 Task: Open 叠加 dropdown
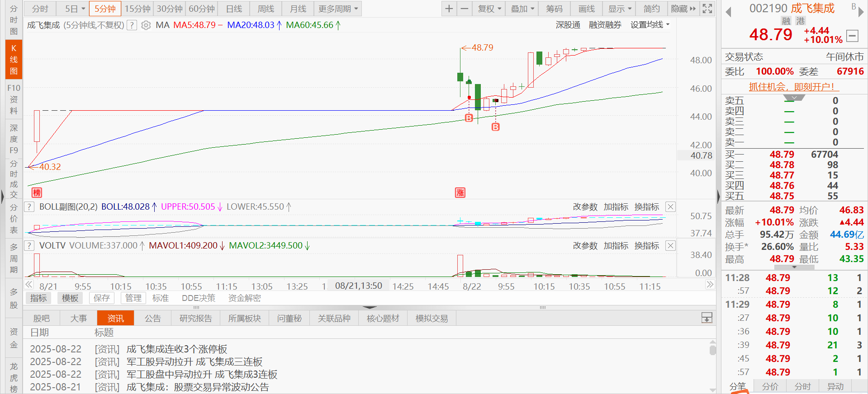click(522, 9)
